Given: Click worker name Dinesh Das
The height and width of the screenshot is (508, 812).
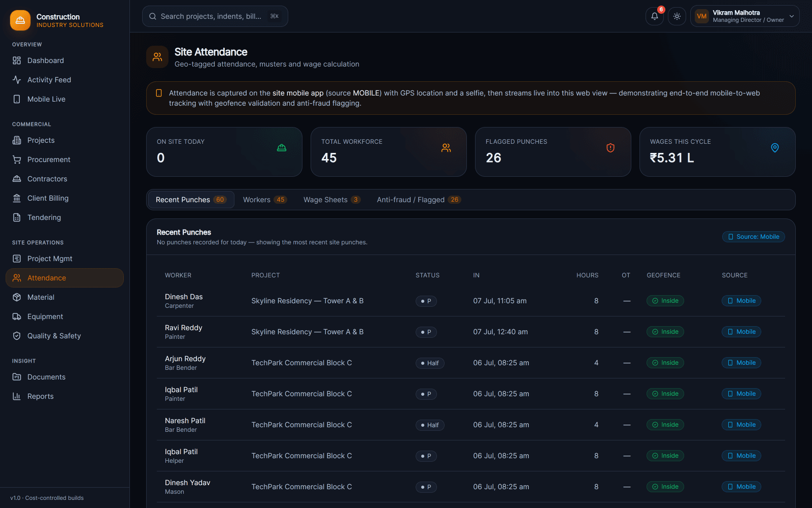Looking at the screenshot, I should 184,297.
